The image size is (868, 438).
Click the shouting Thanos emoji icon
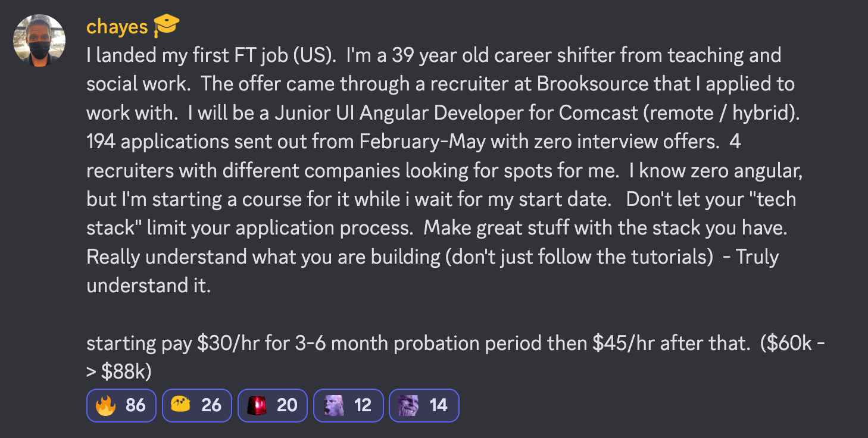coord(333,405)
